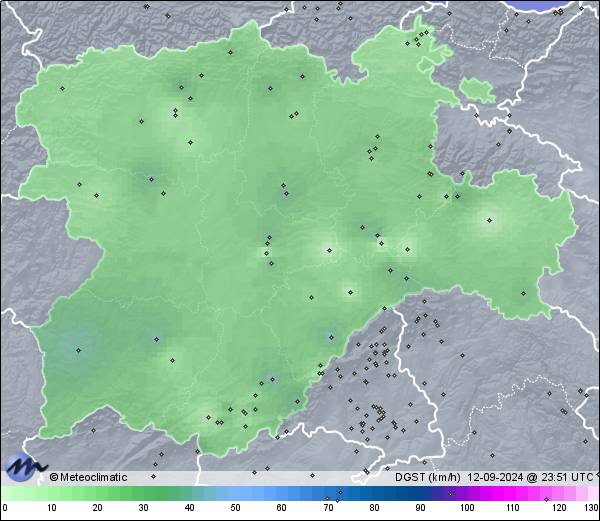
Task: Click the legend value 130
Action: (591, 508)
